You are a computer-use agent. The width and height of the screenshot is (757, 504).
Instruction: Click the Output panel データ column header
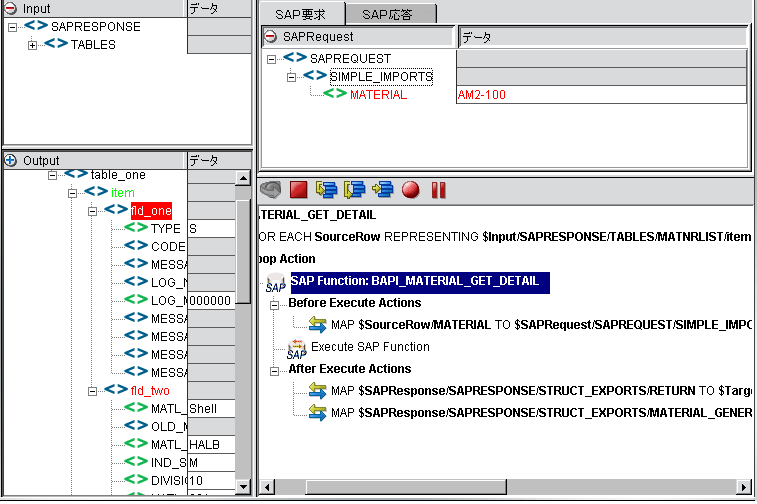click(x=219, y=160)
